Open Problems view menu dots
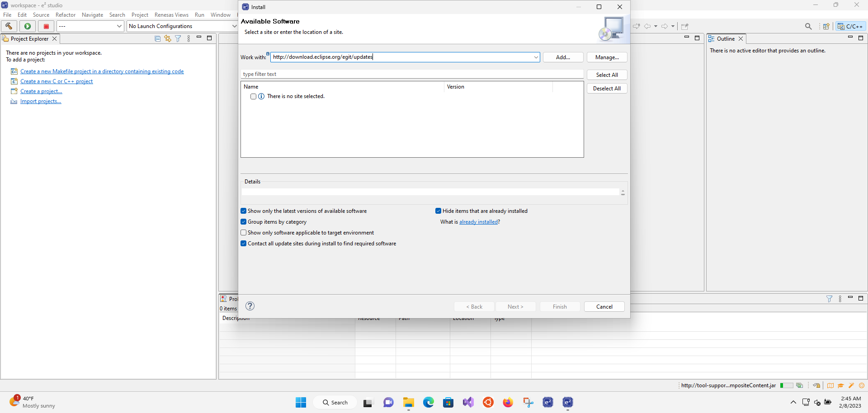 [840, 299]
